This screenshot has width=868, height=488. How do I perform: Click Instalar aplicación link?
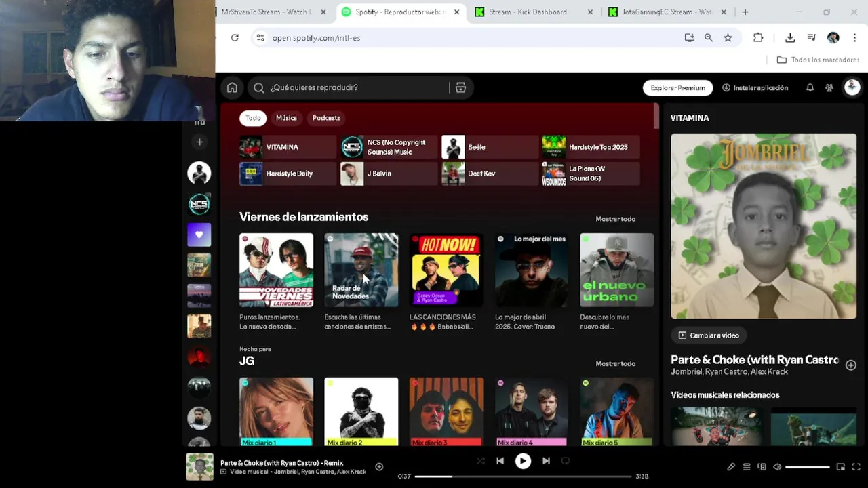click(x=755, y=87)
